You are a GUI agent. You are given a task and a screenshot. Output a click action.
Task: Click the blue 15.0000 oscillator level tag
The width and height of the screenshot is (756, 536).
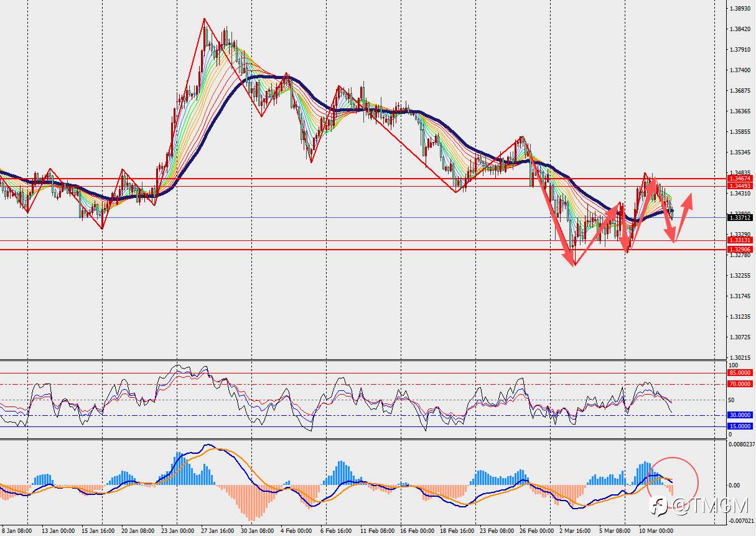point(740,426)
